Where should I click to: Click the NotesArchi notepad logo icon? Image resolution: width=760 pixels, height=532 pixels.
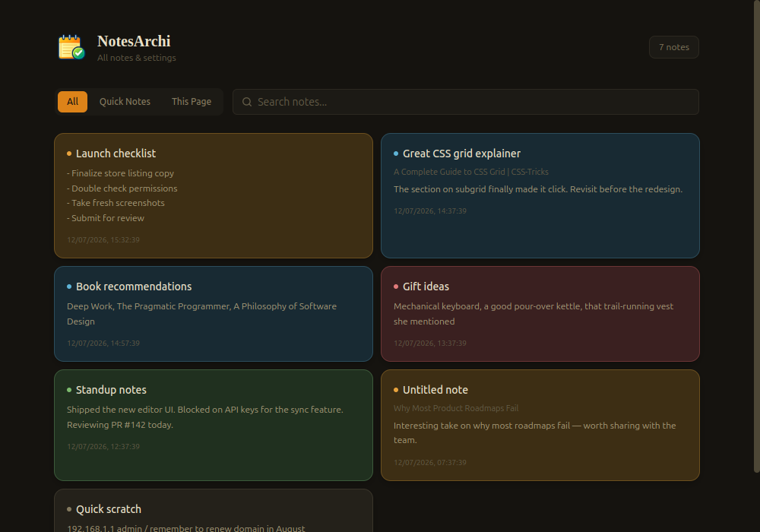(x=71, y=47)
